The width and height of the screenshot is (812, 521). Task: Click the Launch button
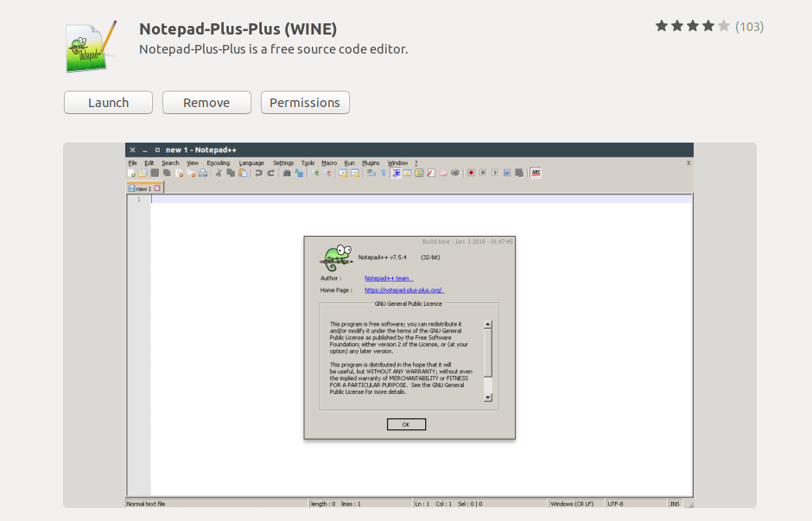(x=108, y=103)
